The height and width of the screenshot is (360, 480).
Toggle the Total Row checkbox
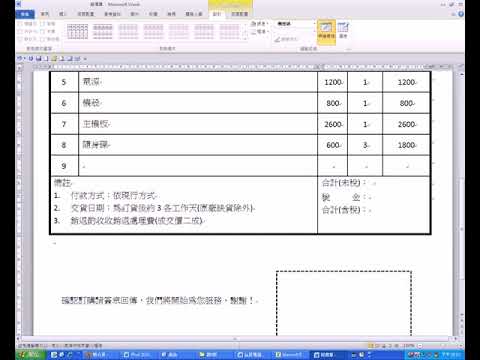point(26,31)
